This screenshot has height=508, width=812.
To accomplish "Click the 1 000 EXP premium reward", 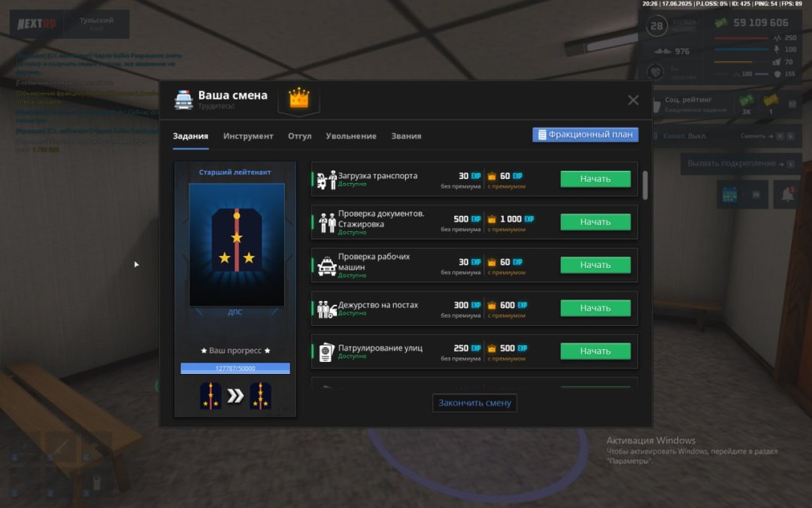I will coord(517,219).
